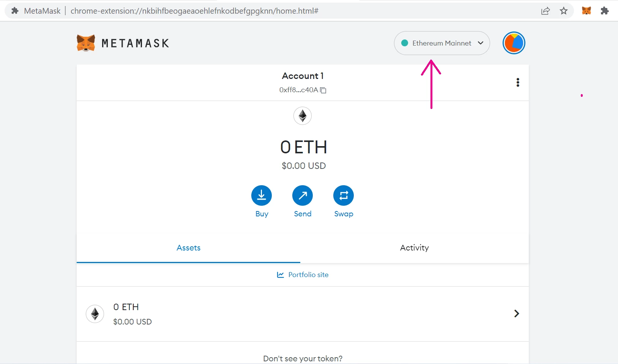The width and height of the screenshot is (618, 364).
Task: Open the browser extensions puzzle icon
Action: pyautogui.click(x=605, y=11)
